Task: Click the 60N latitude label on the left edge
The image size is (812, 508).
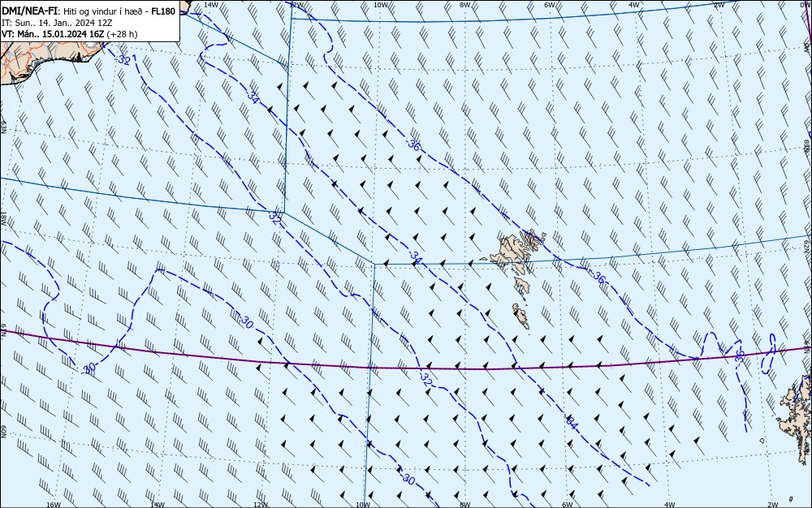Action: (x=3, y=432)
